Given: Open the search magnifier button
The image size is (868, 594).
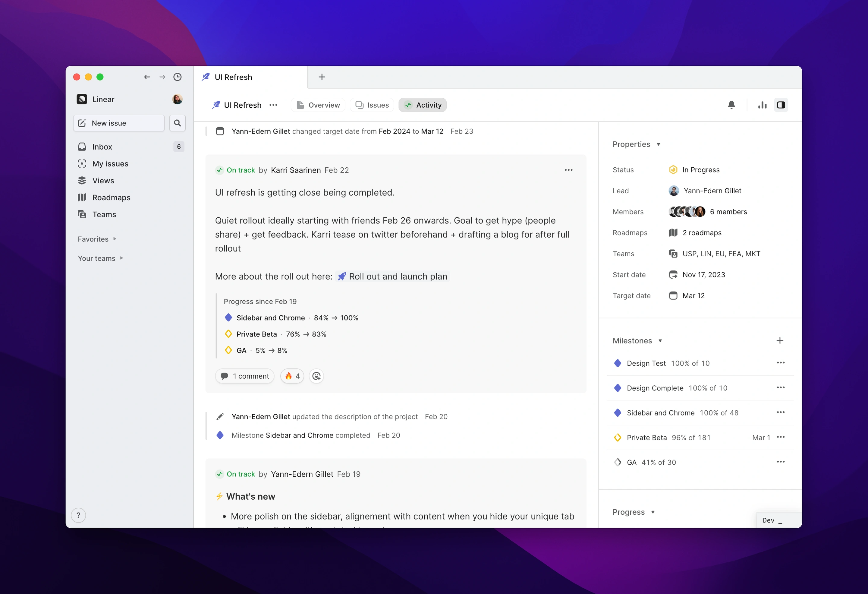Looking at the screenshot, I should point(178,123).
